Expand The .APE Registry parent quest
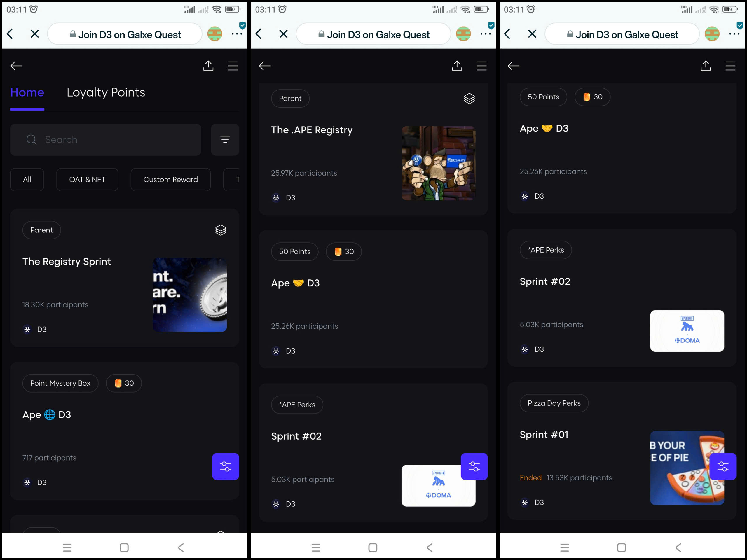This screenshot has height=560, width=747. 312,130
